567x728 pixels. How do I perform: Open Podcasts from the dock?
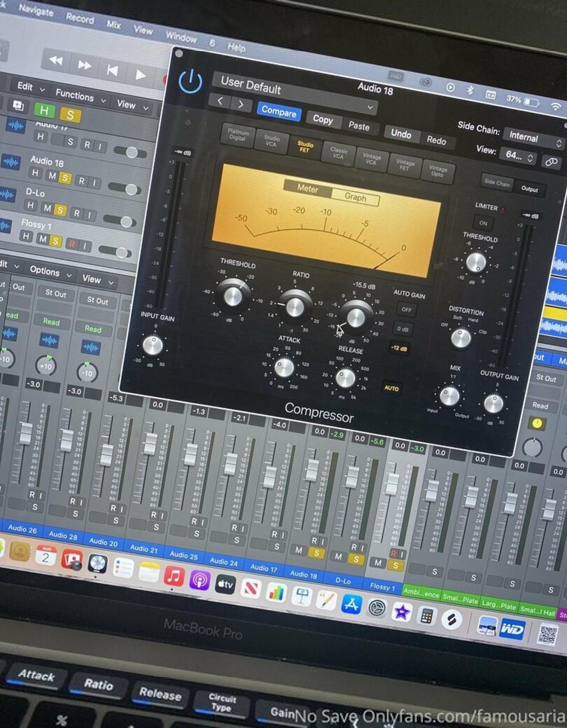pyautogui.click(x=199, y=581)
